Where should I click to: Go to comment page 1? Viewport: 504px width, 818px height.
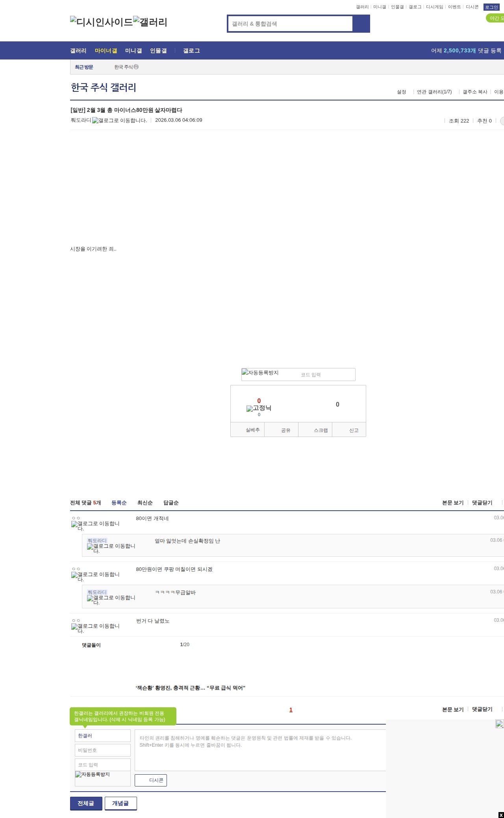[291, 710]
